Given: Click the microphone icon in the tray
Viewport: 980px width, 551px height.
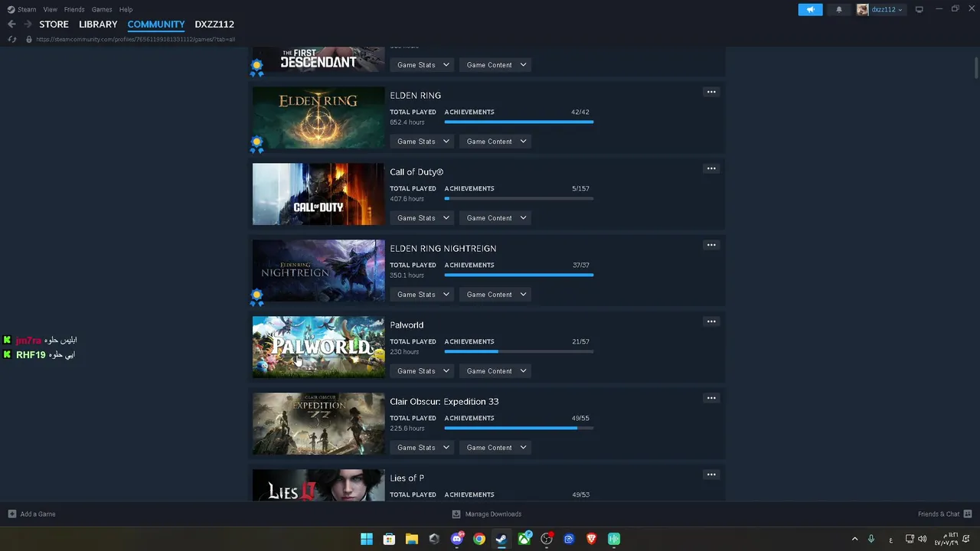Looking at the screenshot, I should [871, 539].
